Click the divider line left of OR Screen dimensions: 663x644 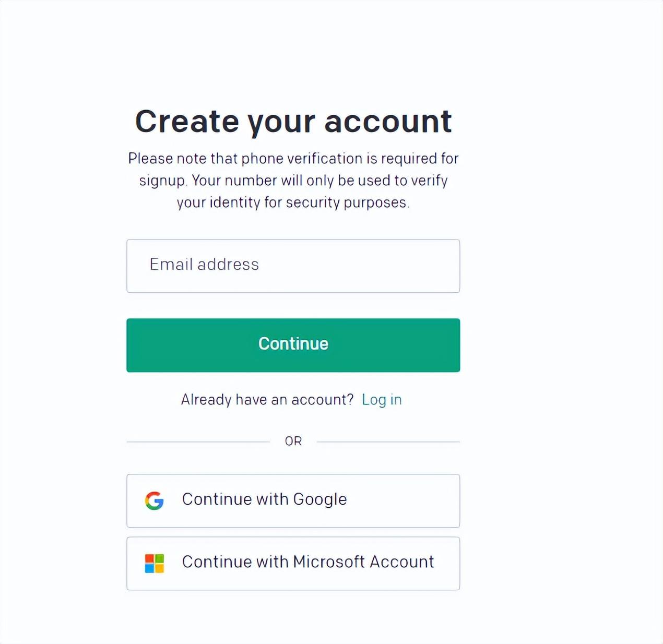pos(198,442)
